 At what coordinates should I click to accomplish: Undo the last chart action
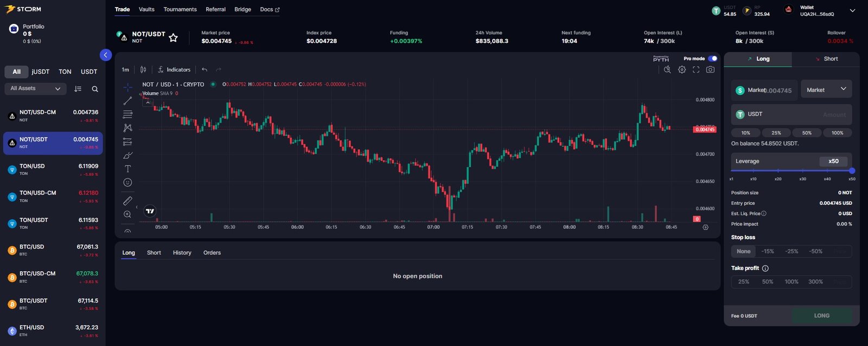point(205,69)
